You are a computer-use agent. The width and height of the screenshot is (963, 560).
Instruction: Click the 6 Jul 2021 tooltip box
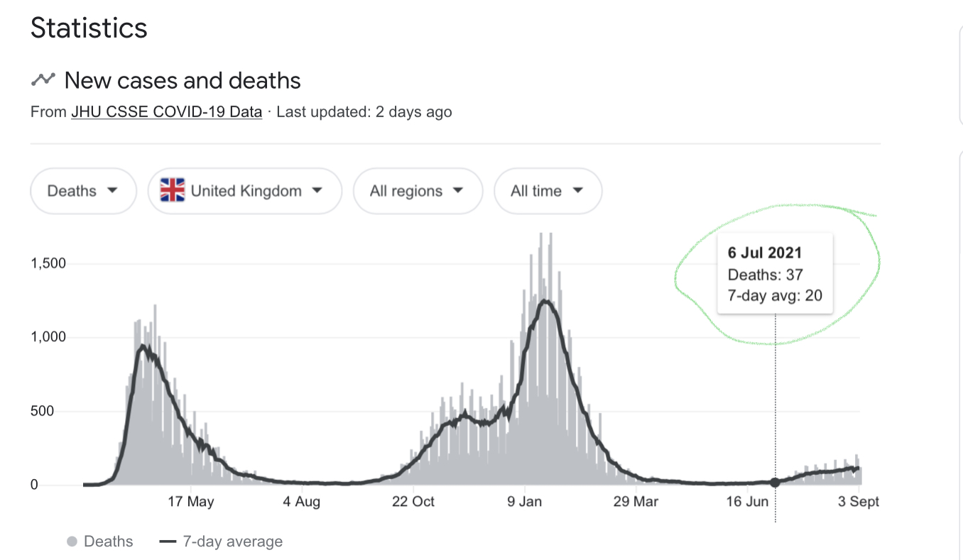click(x=775, y=274)
